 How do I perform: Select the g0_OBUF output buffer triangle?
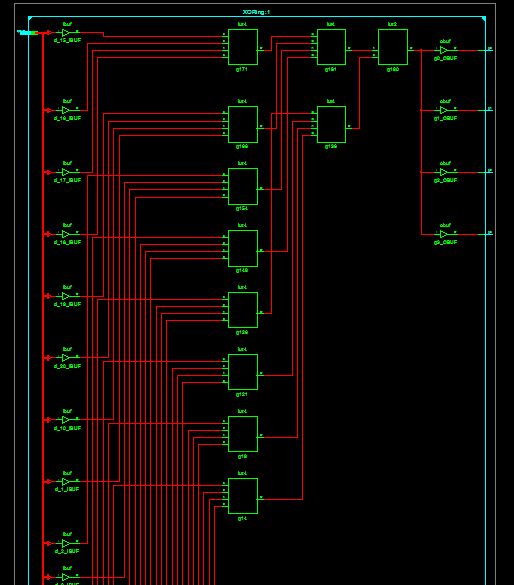(x=444, y=50)
